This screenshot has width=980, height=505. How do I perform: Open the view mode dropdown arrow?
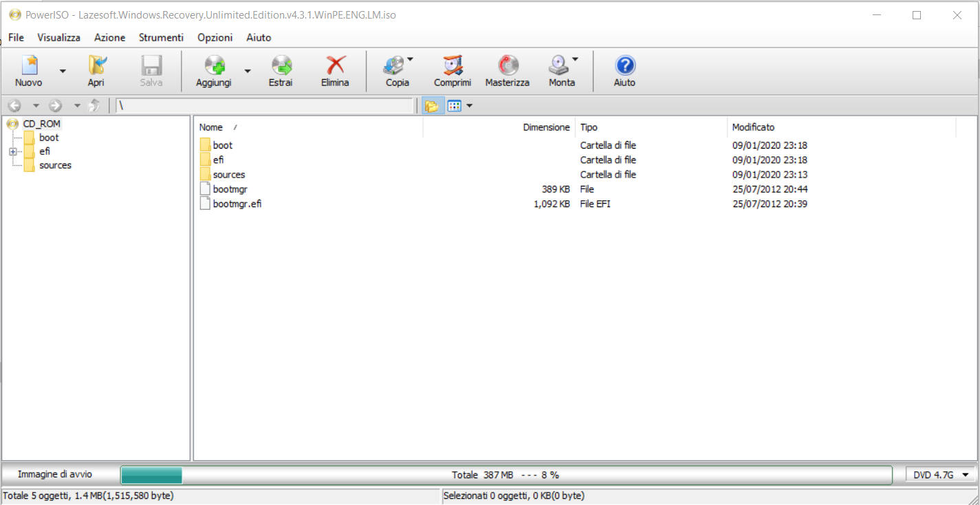click(x=470, y=106)
